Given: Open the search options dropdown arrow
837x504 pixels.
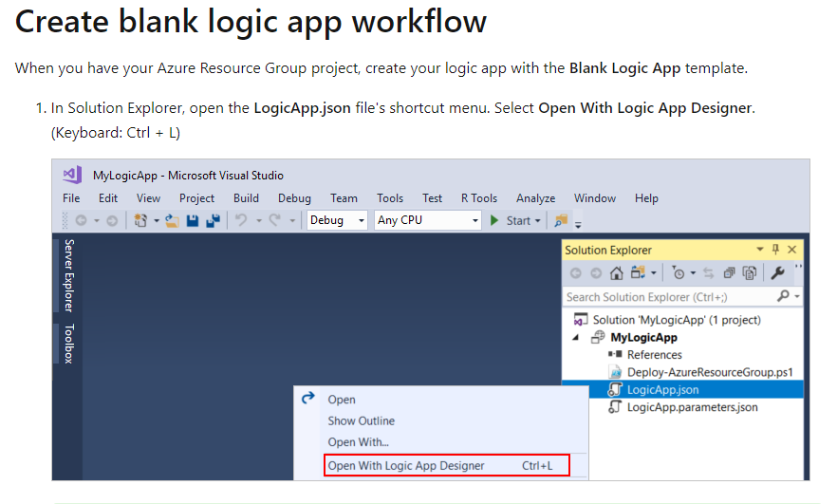Looking at the screenshot, I should click(797, 296).
